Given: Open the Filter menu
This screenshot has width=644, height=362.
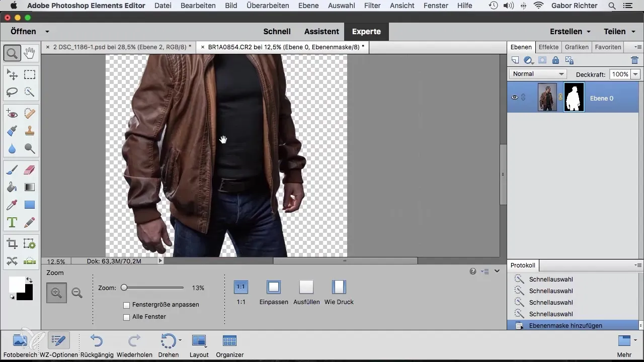Looking at the screenshot, I should [x=372, y=6].
